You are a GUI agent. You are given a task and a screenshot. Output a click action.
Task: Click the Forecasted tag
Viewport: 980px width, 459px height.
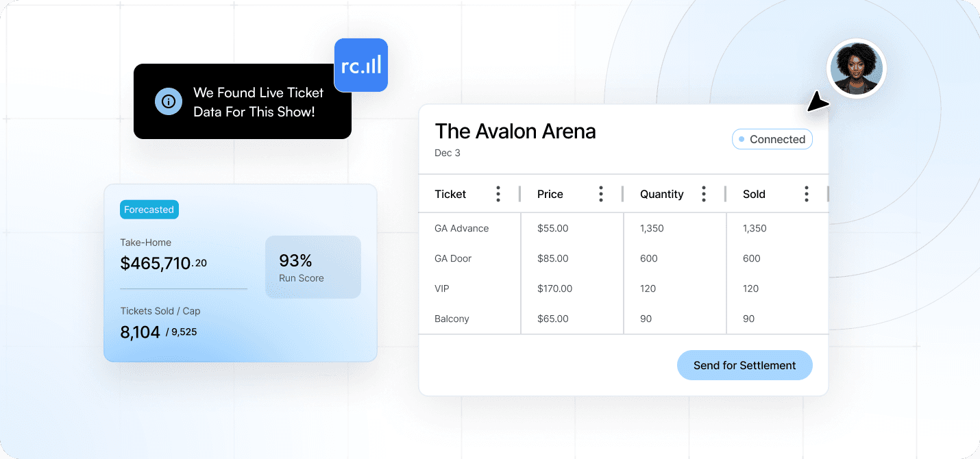tap(149, 210)
